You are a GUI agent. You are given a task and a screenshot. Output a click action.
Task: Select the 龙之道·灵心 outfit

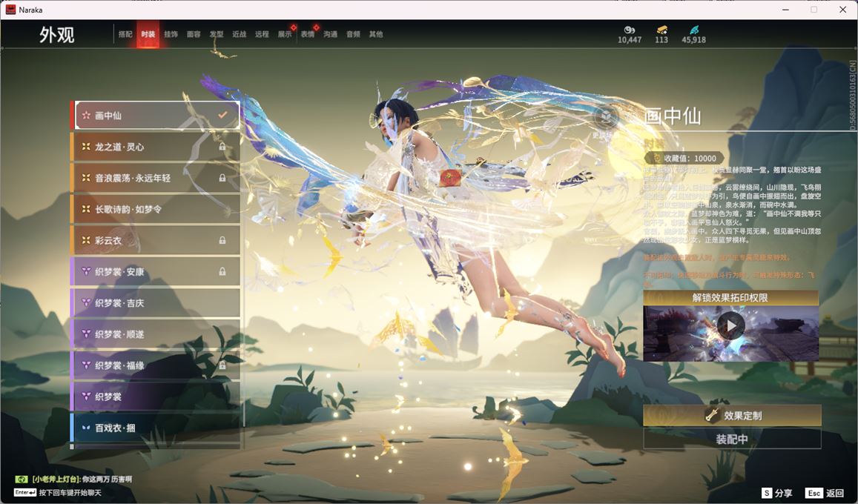coord(156,147)
